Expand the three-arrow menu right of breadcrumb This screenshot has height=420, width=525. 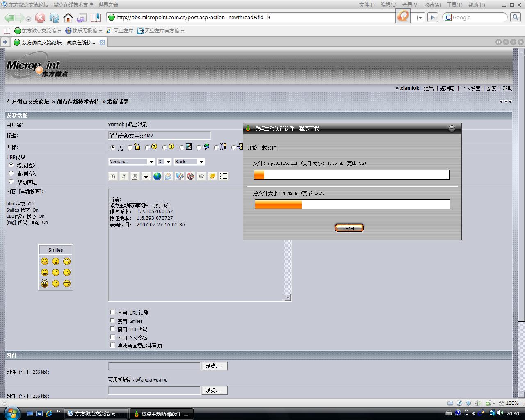click(x=506, y=102)
